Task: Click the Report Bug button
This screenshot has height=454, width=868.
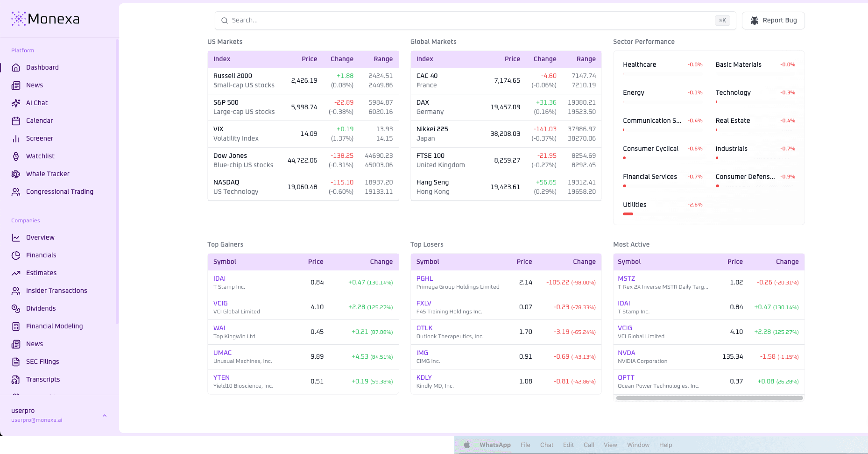Action: click(x=773, y=21)
